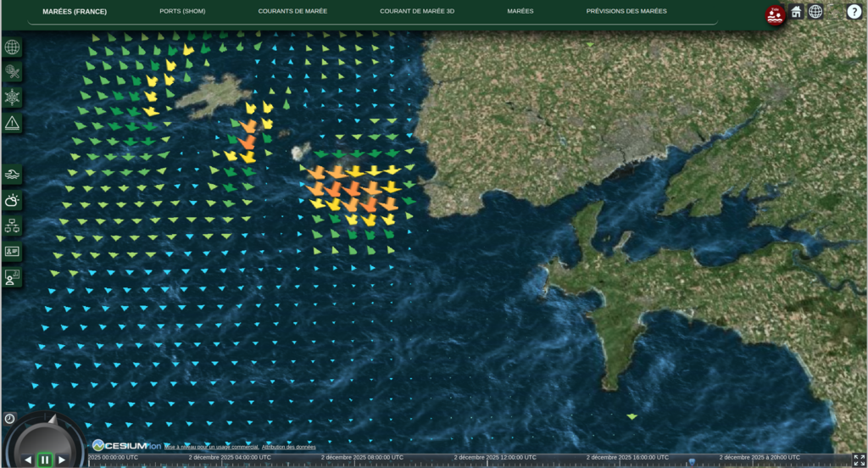Screen dimensions: 868x468
Task: Toggle the sea waves layer icon
Action: click(x=12, y=175)
